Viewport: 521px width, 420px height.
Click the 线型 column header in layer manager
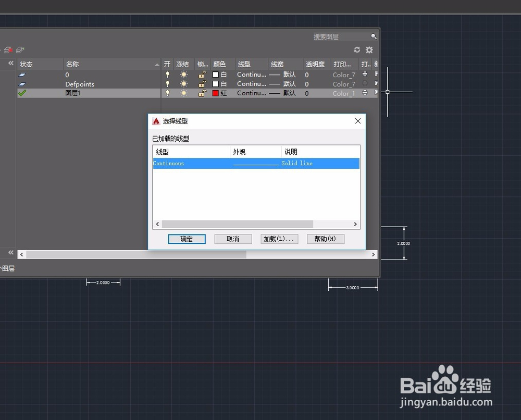click(252, 64)
